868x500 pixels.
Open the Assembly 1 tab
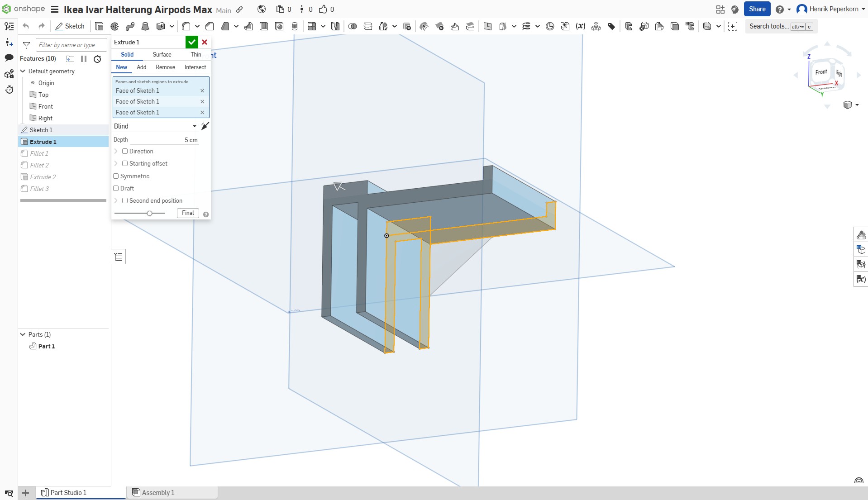tap(157, 493)
